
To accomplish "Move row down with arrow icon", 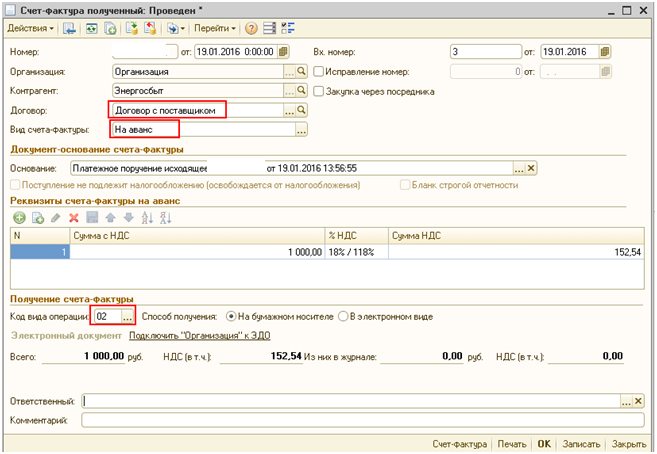I will [x=129, y=217].
